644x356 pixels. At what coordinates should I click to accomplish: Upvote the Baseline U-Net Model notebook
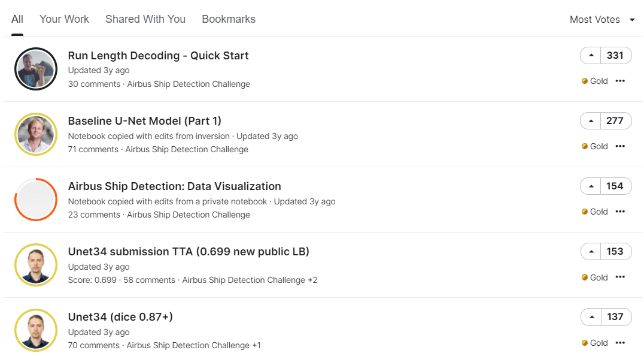click(591, 121)
